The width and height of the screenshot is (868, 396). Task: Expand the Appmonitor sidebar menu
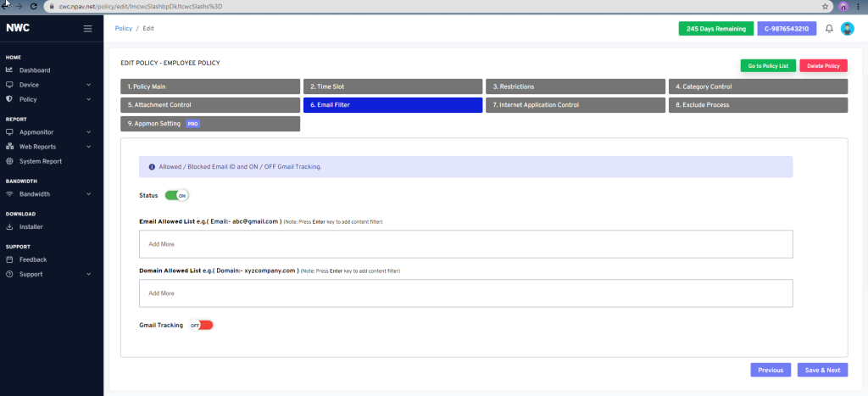coord(49,132)
